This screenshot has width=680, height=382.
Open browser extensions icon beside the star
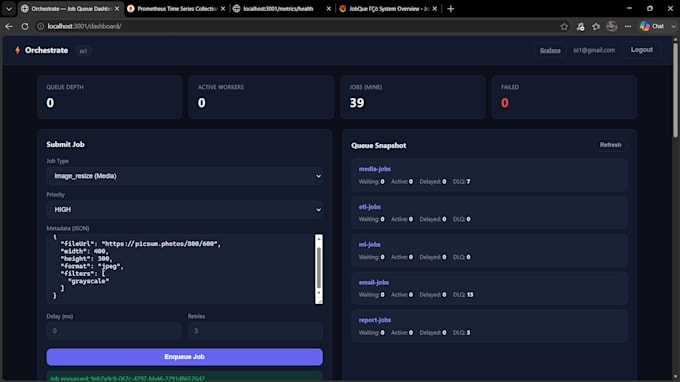(580, 26)
